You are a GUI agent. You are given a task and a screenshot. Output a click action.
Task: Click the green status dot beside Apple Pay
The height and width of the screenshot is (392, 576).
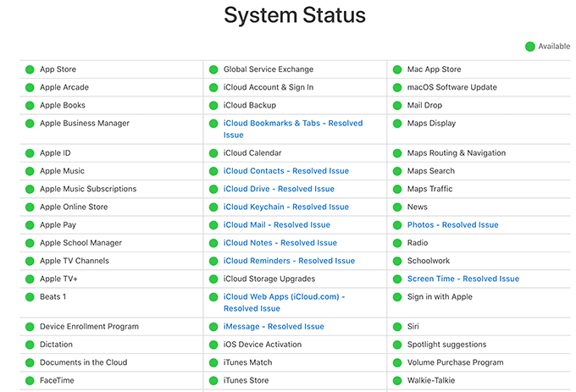tap(30, 225)
